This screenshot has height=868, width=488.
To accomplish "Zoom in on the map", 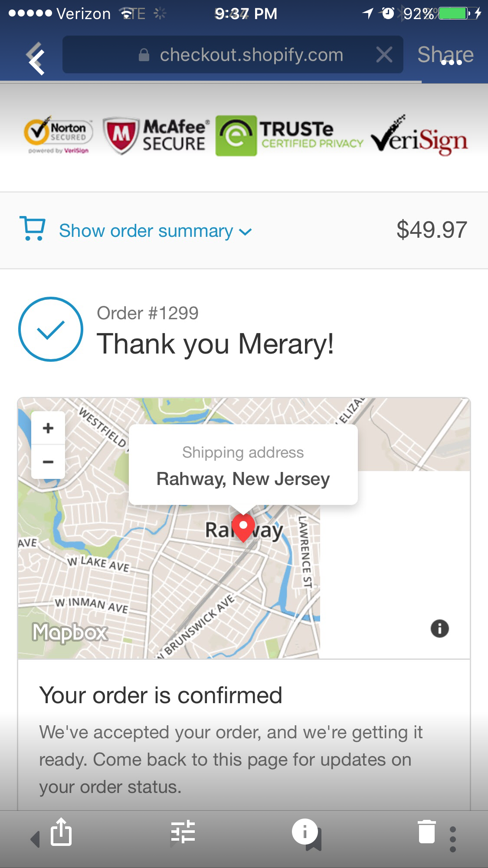I will pos(48,428).
